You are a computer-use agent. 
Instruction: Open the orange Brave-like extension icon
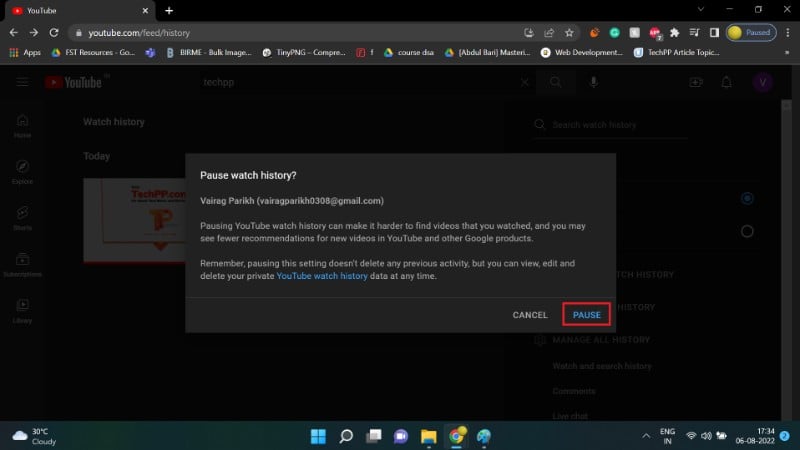tap(594, 33)
